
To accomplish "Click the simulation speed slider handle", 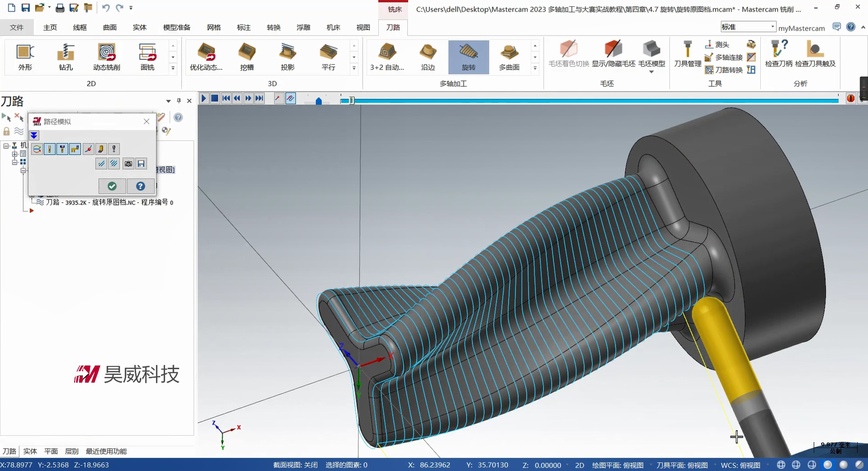I will [x=318, y=101].
